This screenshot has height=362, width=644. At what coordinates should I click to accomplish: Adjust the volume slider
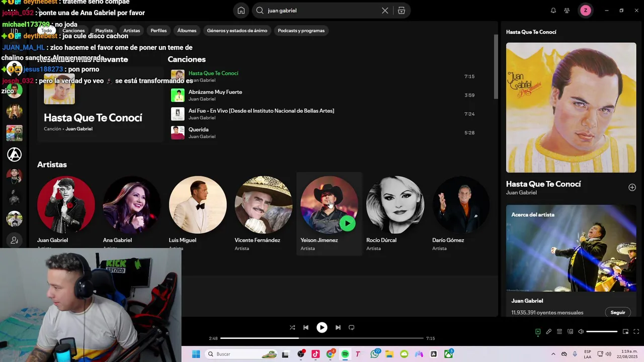point(602,332)
